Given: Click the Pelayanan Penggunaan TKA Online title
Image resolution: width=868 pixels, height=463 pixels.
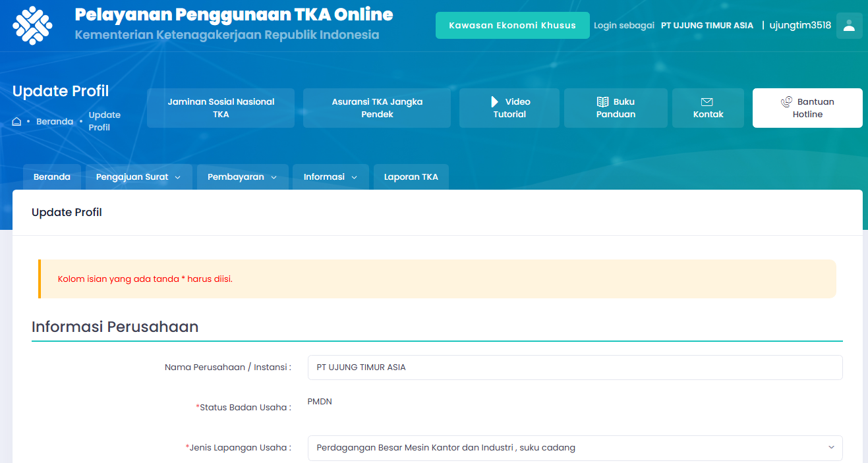Looking at the screenshot, I should click(234, 14).
